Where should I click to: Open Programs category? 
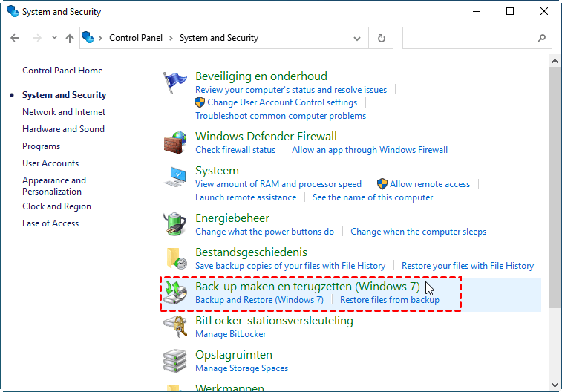[42, 146]
